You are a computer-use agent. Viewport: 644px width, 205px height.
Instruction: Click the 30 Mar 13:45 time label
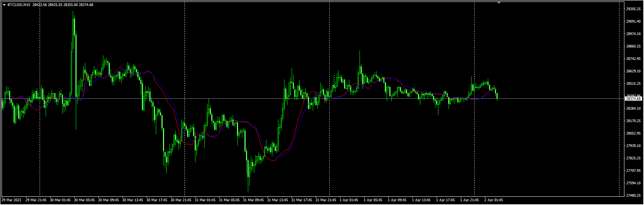point(132,200)
